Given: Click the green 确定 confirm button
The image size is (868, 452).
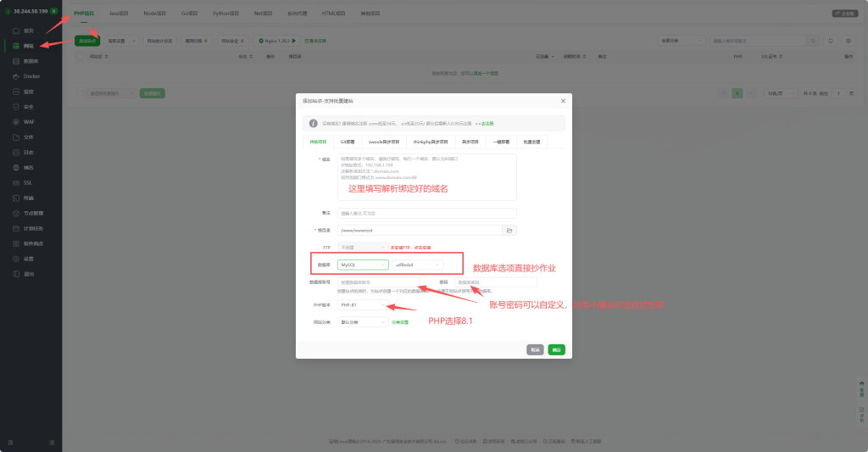Looking at the screenshot, I should pyautogui.click(x=556, y=349).
